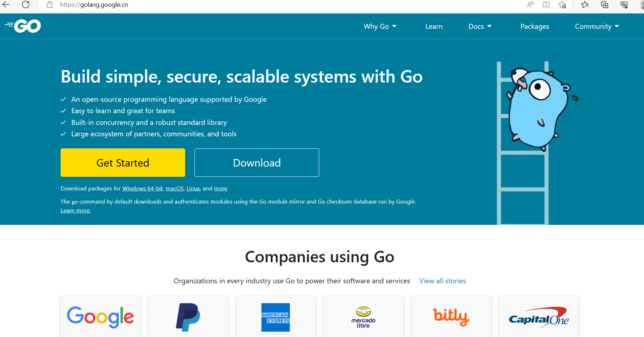Click 'An open-source programming language supported by Google'

pyautogui.click(x=169, y=99)
